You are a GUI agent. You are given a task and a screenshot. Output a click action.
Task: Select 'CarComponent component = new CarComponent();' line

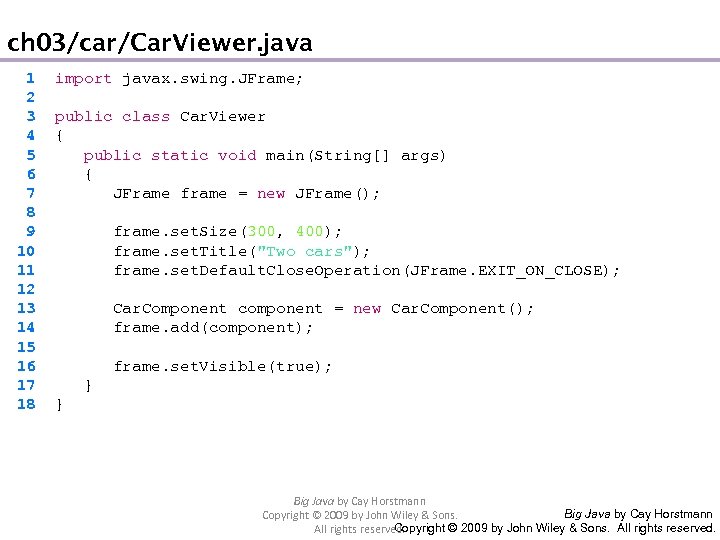point(323,309)
